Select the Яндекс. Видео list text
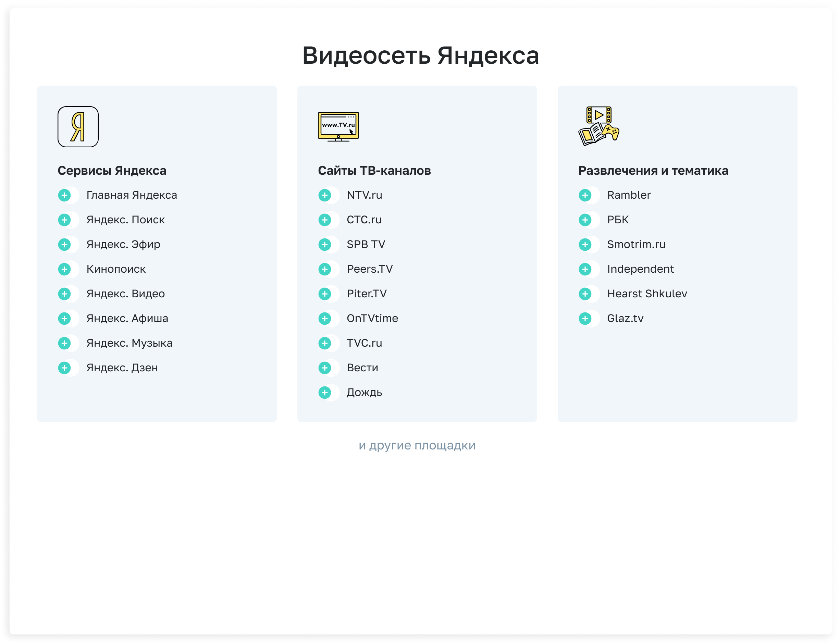Image resolution: width=840 pixels, height=644 pixels. [x=126, y=294]
